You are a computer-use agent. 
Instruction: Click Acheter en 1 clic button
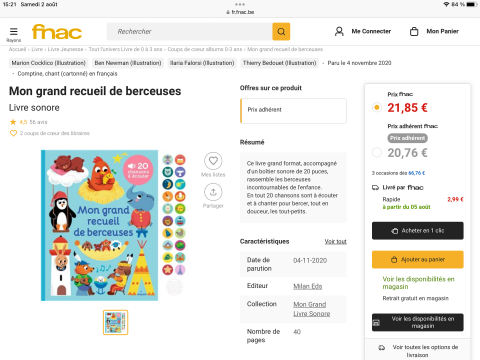point(418,231)
